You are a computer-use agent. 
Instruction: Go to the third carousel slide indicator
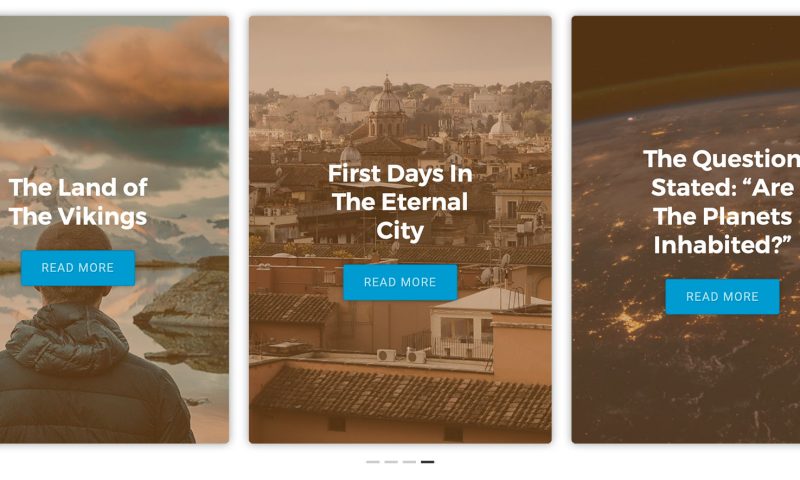point(409,462)
